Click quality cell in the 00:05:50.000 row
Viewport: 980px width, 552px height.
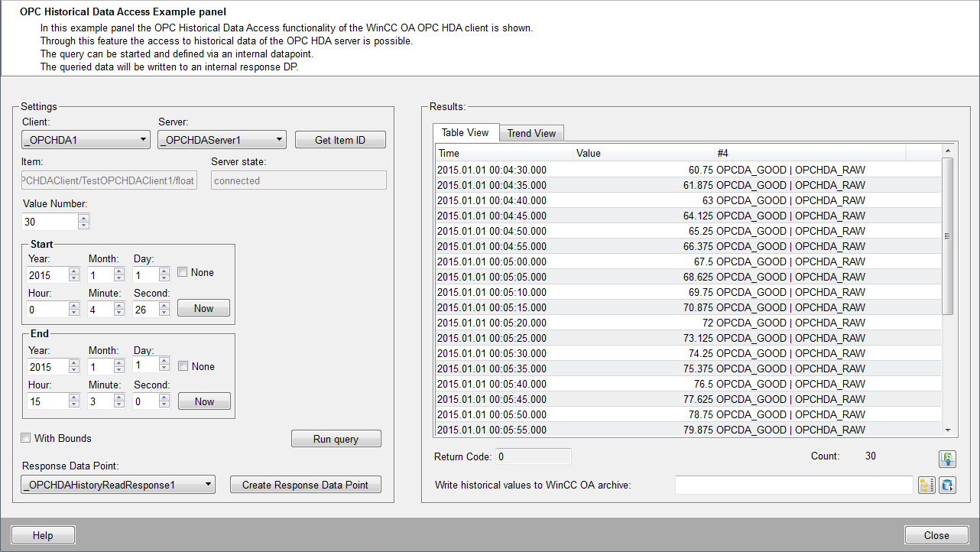tap(810, 414)
